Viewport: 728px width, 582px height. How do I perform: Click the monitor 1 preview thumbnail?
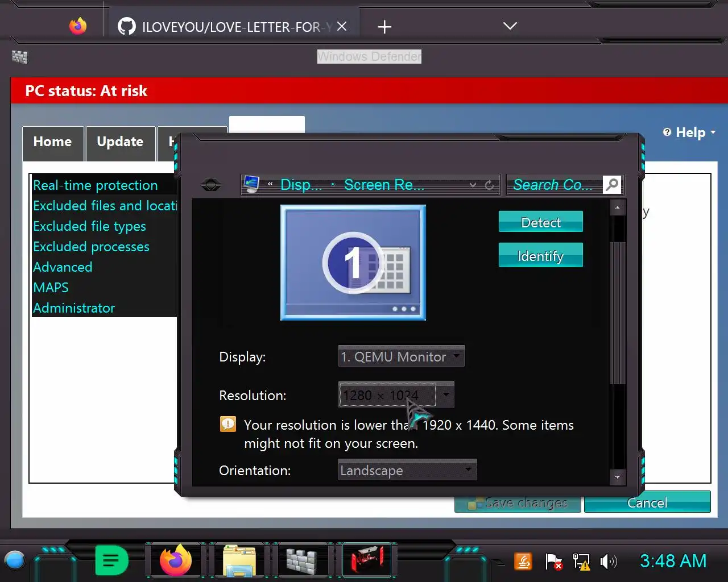click(x=353, y=263)
